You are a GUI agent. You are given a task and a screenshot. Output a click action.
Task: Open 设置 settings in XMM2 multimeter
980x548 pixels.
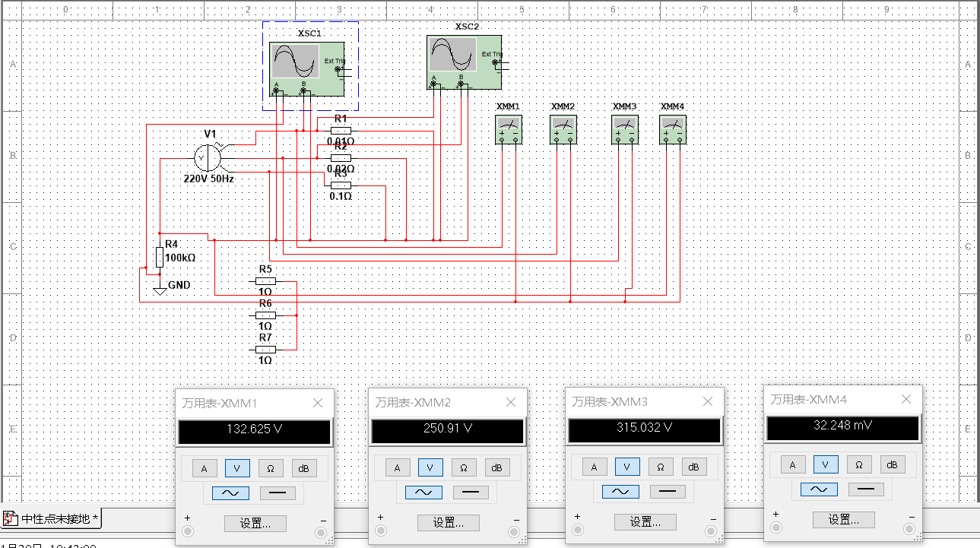[448, 523]
